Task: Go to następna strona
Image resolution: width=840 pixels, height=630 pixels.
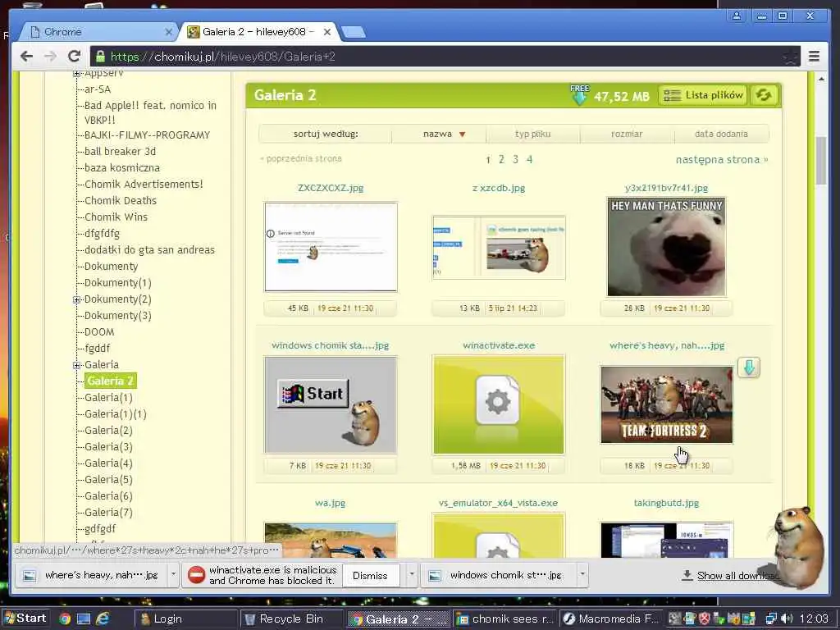Action: click(x=722, y=160)
